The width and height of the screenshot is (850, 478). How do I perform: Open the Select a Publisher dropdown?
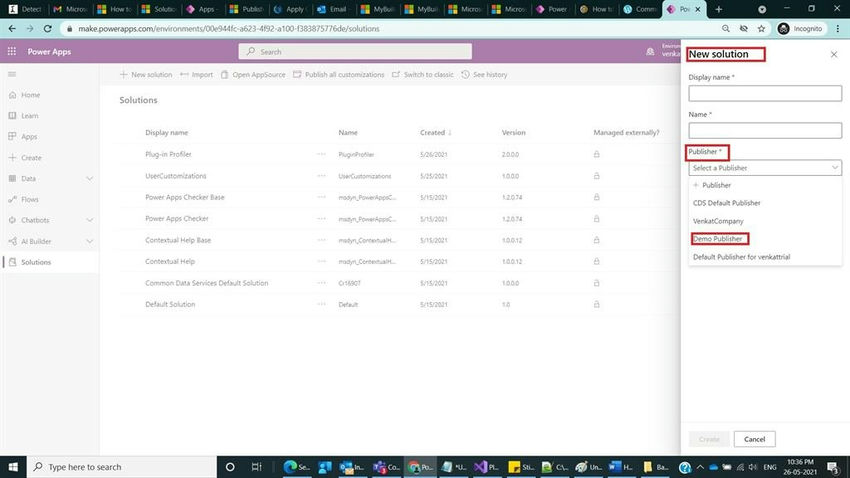[x=765, y=168]
